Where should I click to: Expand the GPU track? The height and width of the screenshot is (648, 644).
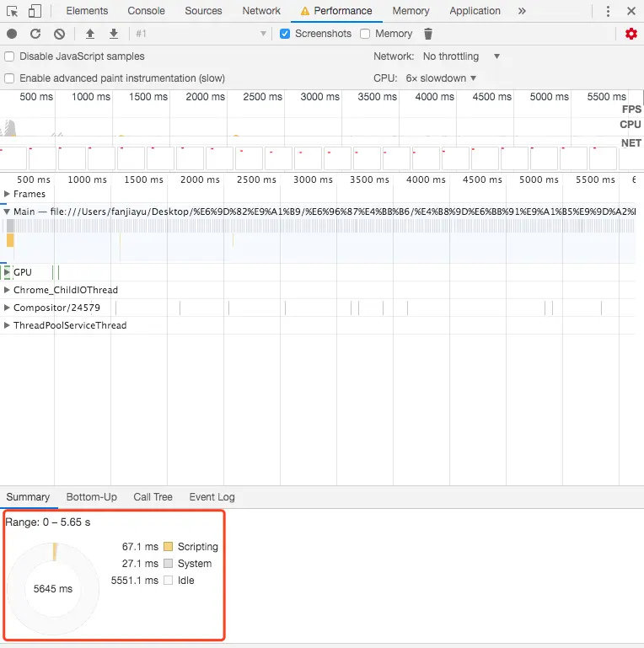7,272
